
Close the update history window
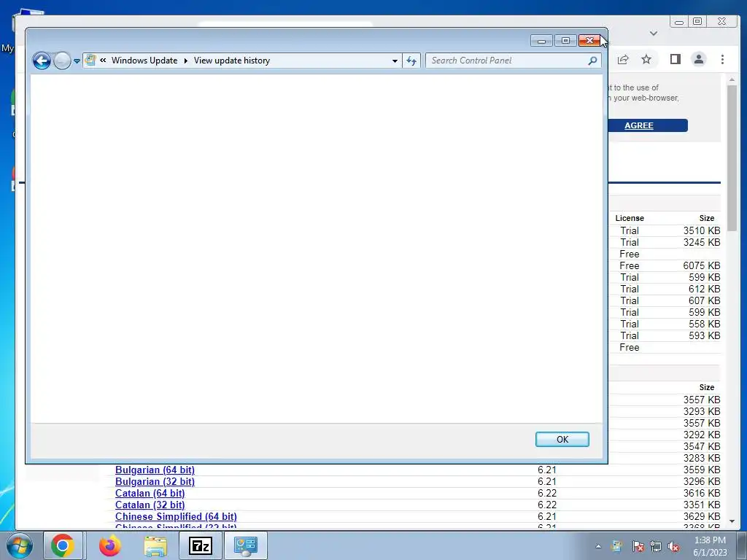click(589, 41)
